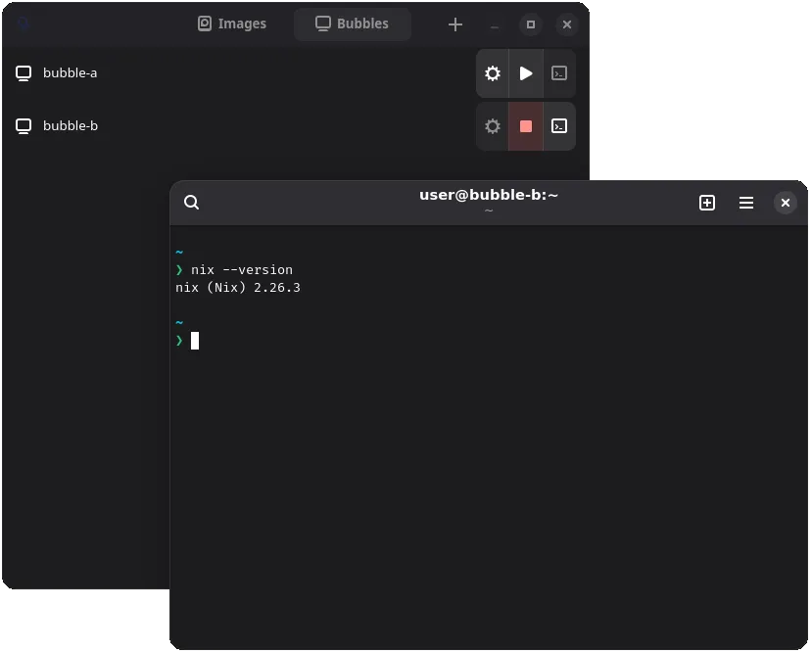The width and height of the screenshot is (812, 654).
Task: Maximize the Bubbles manager window
Action: coord(530,24)
